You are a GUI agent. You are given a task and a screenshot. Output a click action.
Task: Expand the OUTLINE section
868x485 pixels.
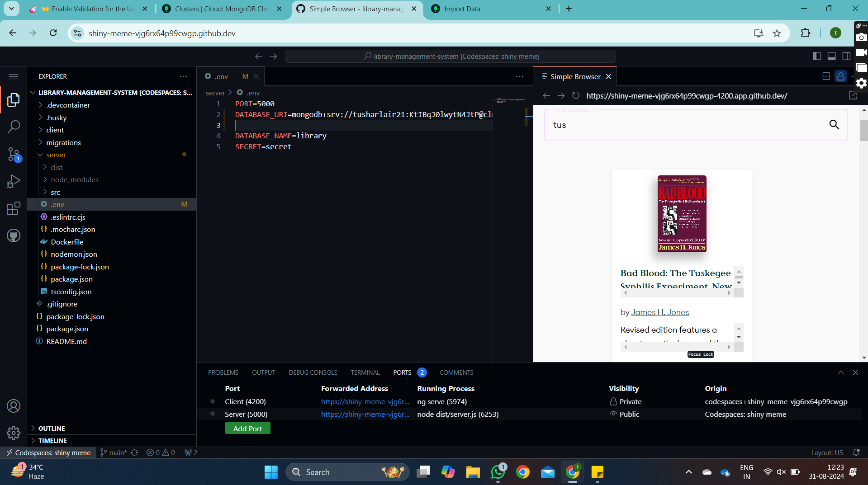(52, 428)
